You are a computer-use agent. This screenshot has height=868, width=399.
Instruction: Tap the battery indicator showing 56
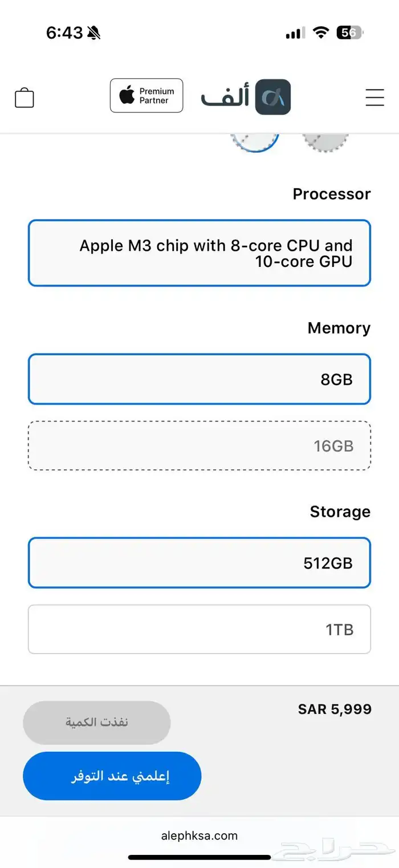coord(349,33)
